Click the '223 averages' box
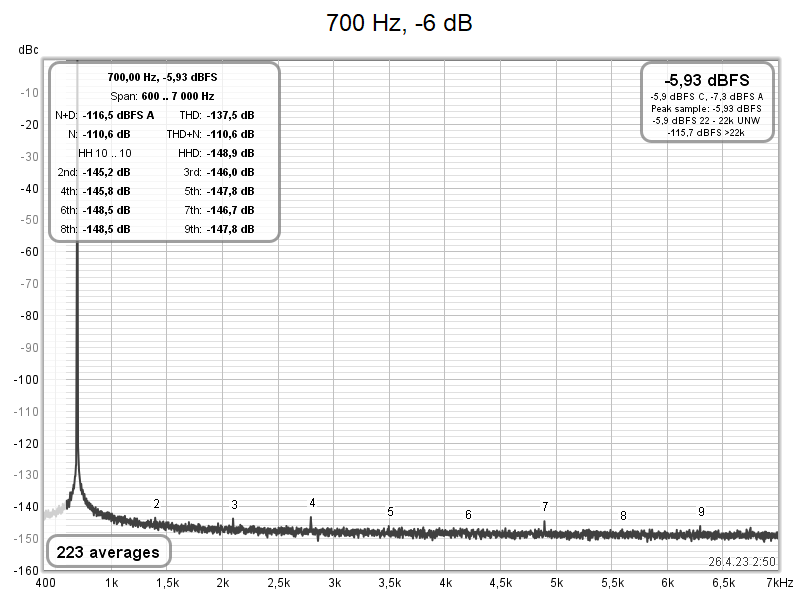800x595 pixels. (108, 552)
